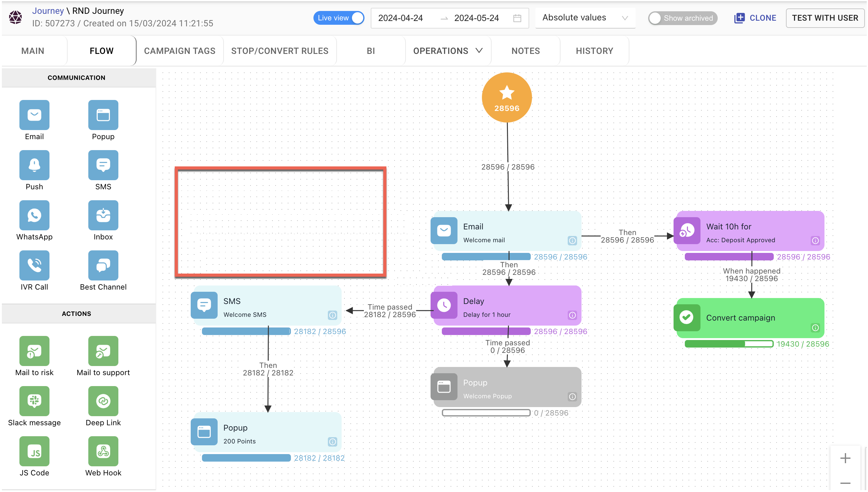Click the IVR Call icon

(x=34, y=265)
